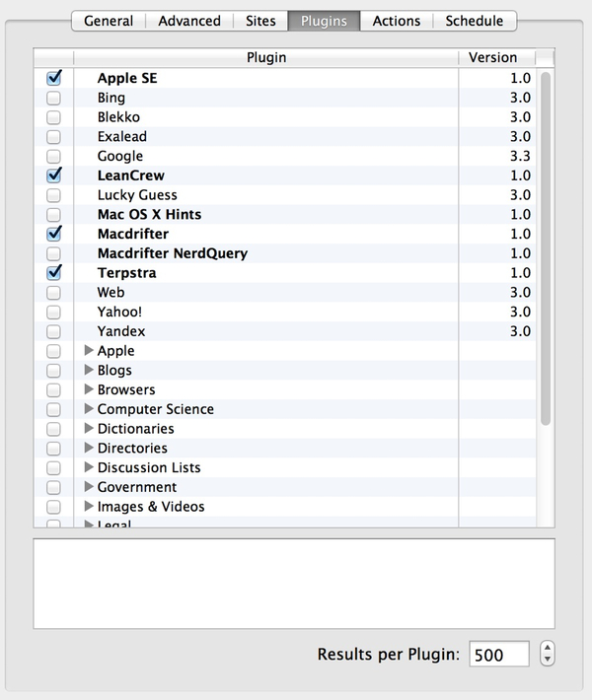Select the Lucky Guess plugin name
Screen dimensions: 592x700
point(137,195)
